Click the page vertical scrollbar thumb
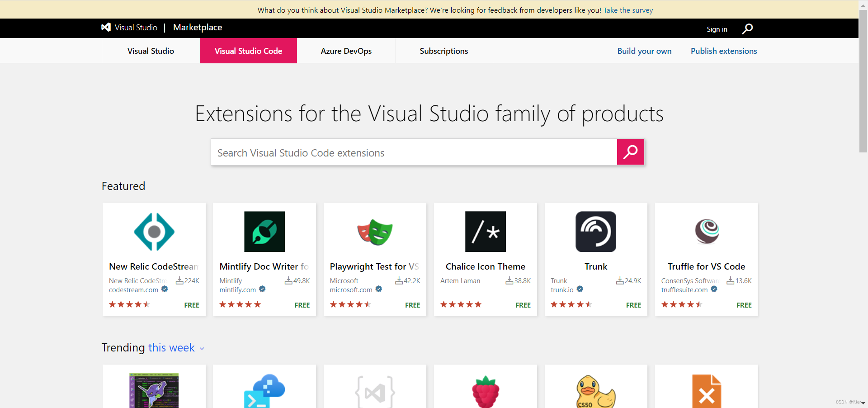 click(863, 81)
